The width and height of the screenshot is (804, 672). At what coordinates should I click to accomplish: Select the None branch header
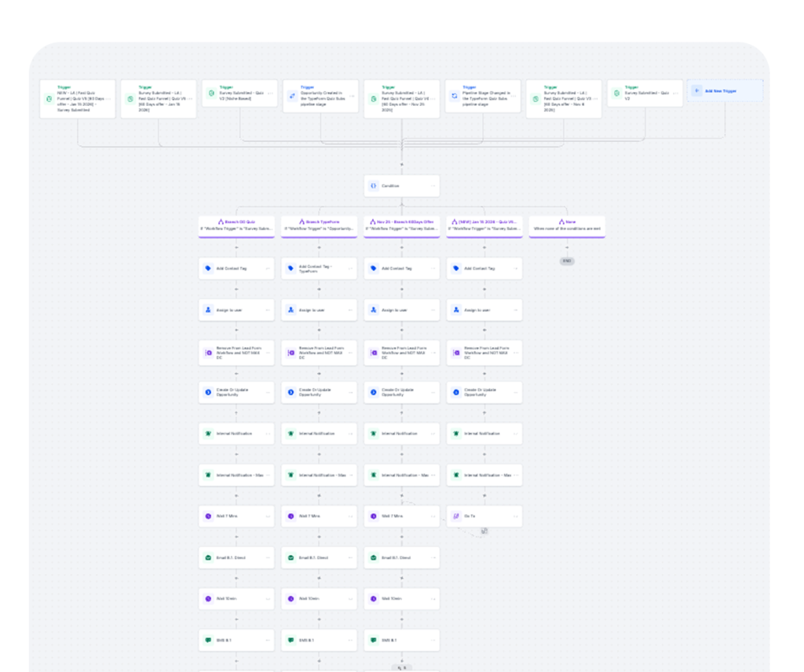pyautogui.click(x=566, y=225)
